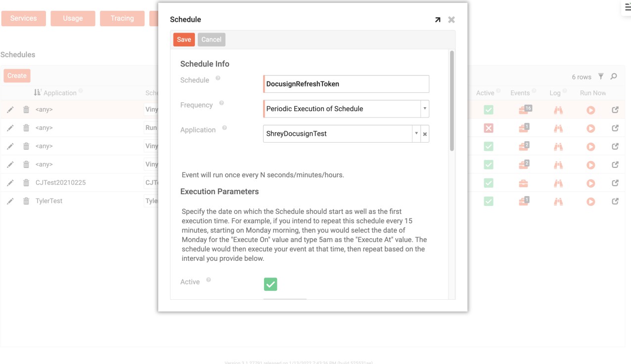Toggle Active checkbox for TylerTest row
This screenshot has width=631, height=364.
[x=489, y=202]
